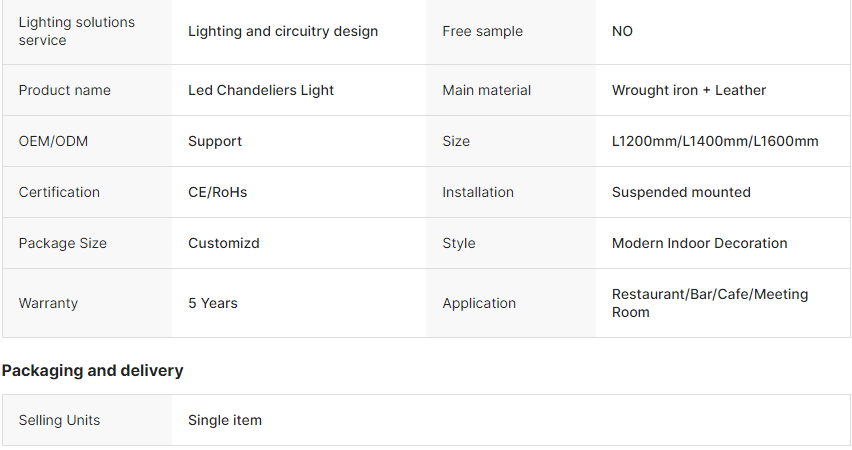Image resolution: width=852 pixels, height=450 pixels.
Task: Select the 'Installation' label cell
Action: (478, 192)
